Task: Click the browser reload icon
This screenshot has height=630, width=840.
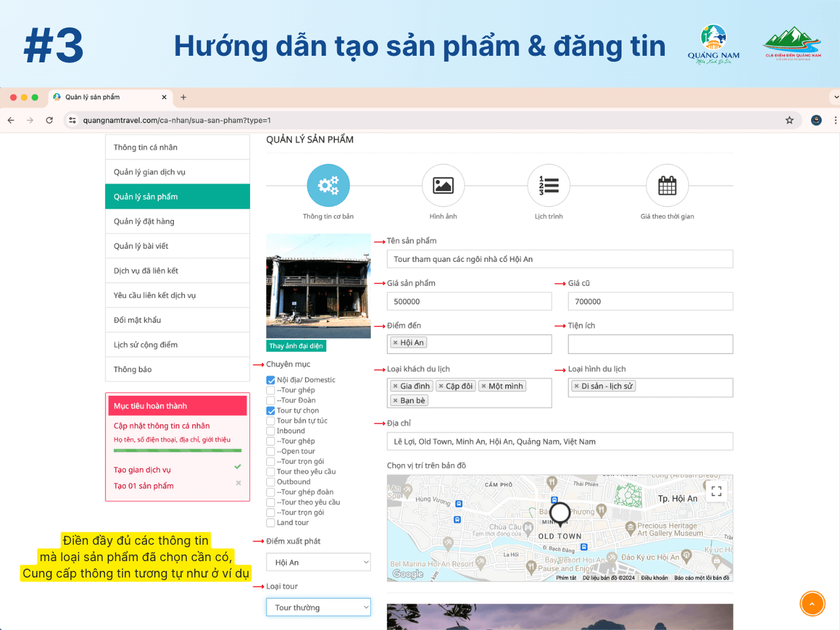Action: [x=49, y=120]
